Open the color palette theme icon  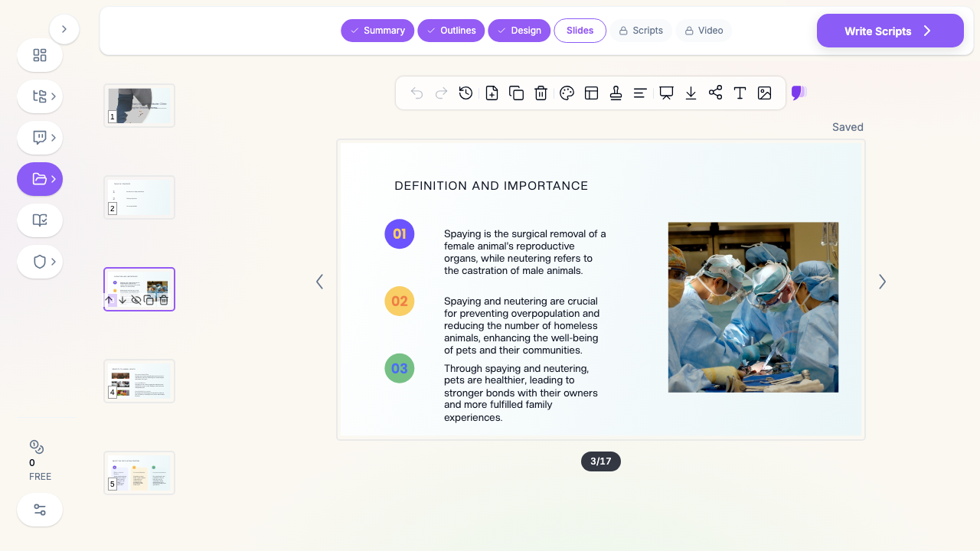pyautogui.click(x=567, y=93)
